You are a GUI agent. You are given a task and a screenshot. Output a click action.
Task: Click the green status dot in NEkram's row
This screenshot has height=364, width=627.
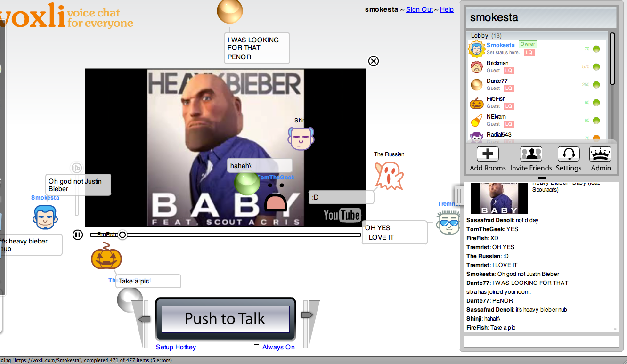click(x=596, y=120)
